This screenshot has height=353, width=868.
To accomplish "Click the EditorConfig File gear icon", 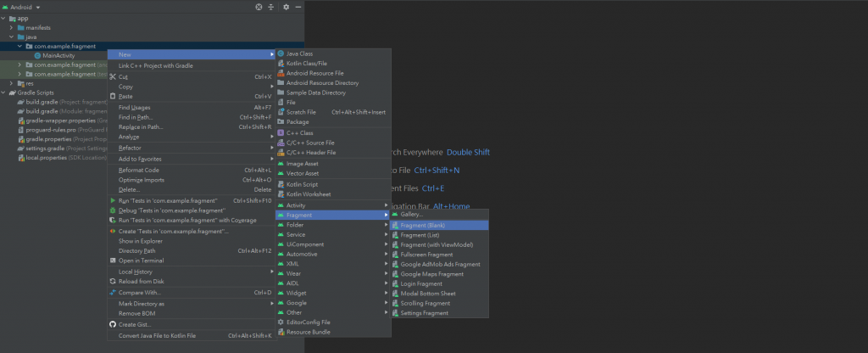I will click(281, 322).
